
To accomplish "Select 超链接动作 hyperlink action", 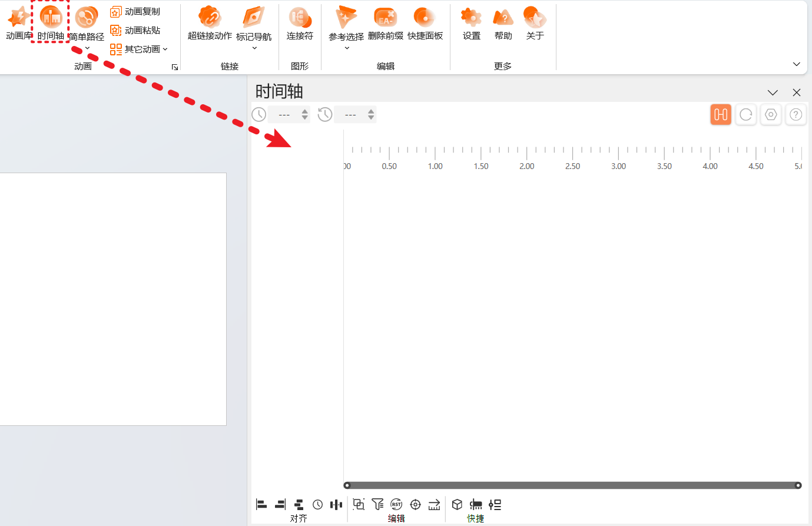I will click(210, 22).
